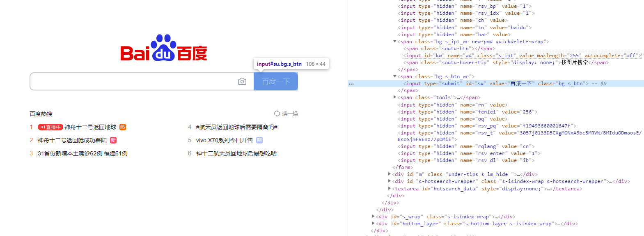Open hot search #航天员返回地球后需要隔离吗#
The height and width of the screenshot is (236, 644).
click(x=237, y=127)
